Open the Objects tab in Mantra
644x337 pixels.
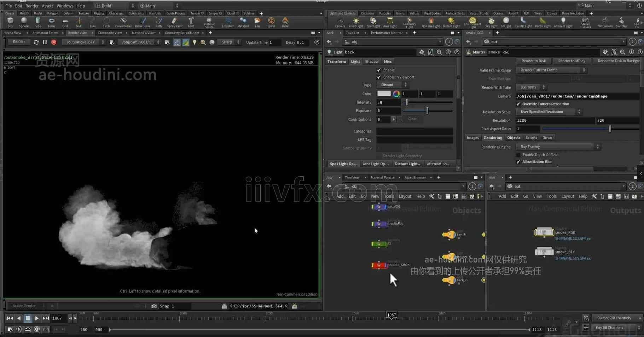(x=514, y=138)
